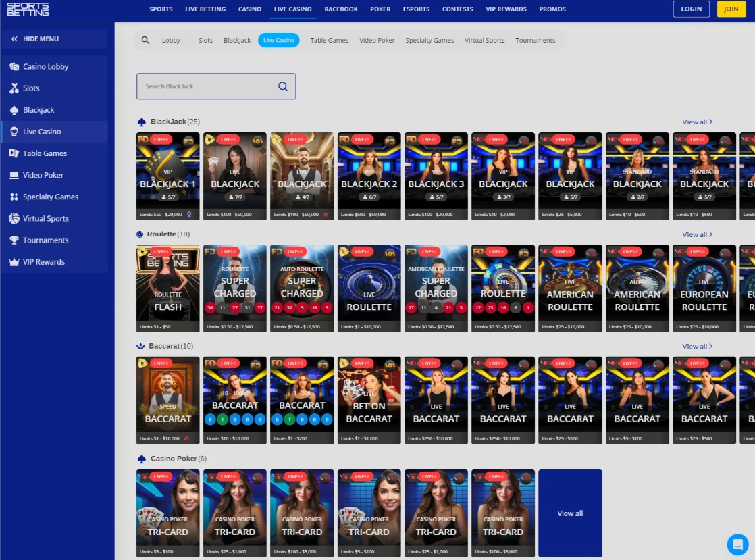
Task: Switch to the Specialty Games tab
Action: point(429,41)
